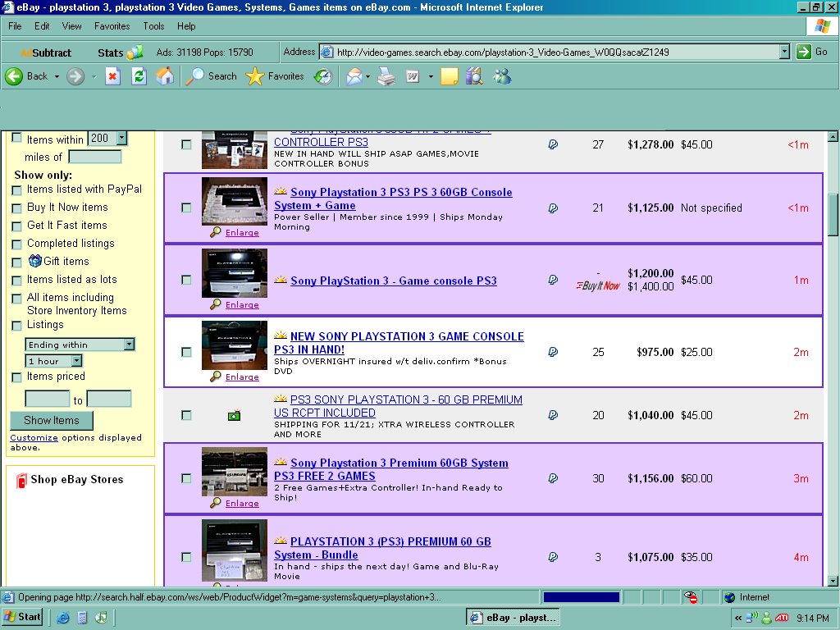This screenshot has width=840, height=630.
Task: Open the Search magnifier toolbar icon
Action: 195,76
